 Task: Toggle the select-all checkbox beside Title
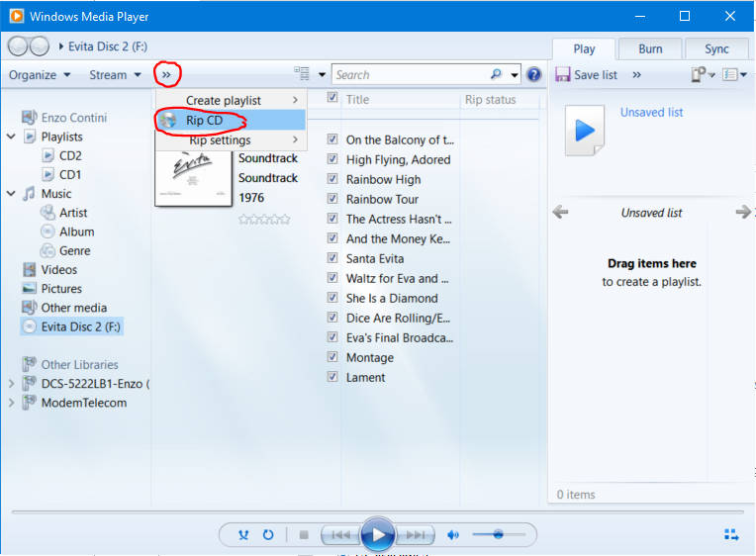[x=332, y=98]
